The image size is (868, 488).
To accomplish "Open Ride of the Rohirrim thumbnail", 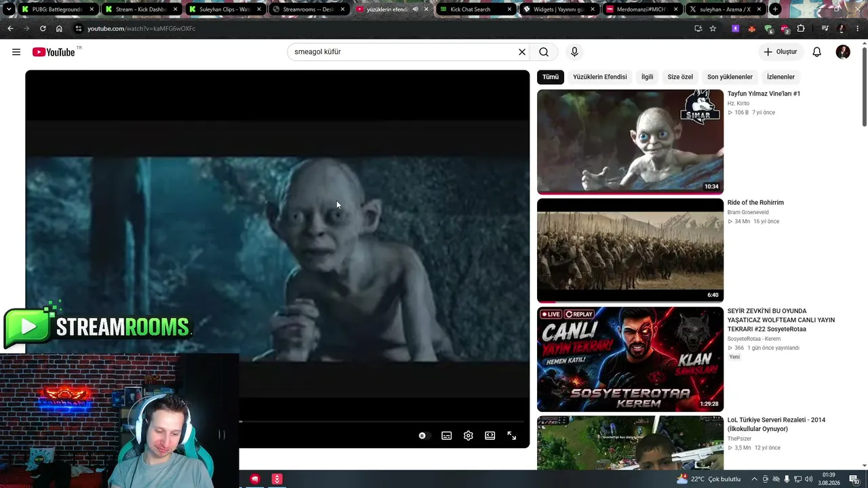I will coord(630,251).
